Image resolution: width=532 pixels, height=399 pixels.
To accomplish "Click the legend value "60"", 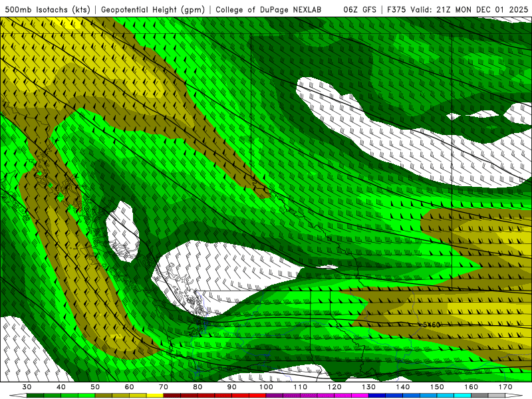I will pyautogui.click(x=129, y=387).
